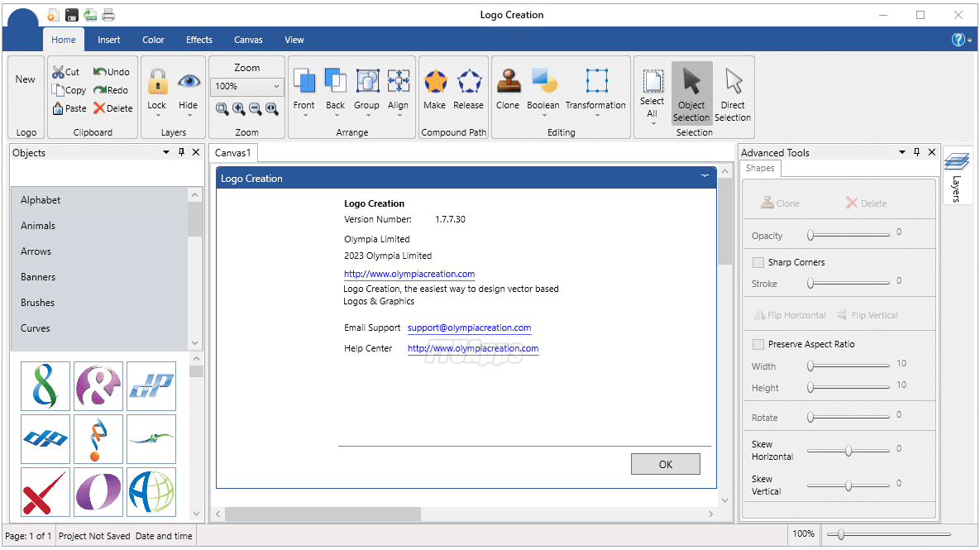Toggle the Hide eye icon
The height and width of the screenshot is (550, 980).
[189, 81]
